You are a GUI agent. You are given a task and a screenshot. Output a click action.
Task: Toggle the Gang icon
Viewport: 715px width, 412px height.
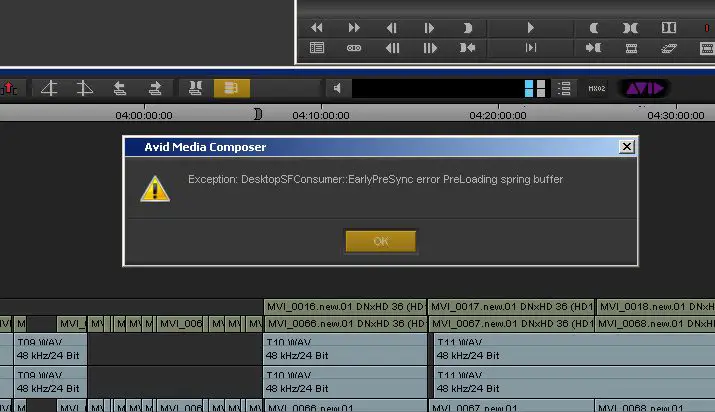coord(354,48)
